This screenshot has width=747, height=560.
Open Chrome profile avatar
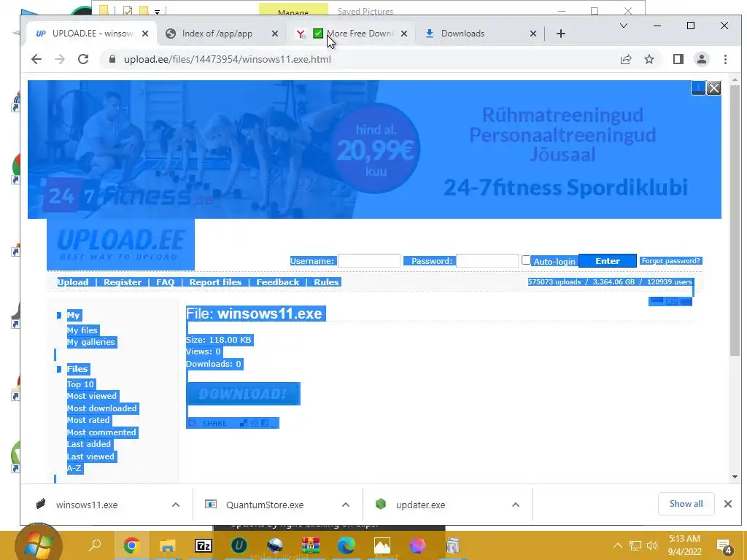701,59
